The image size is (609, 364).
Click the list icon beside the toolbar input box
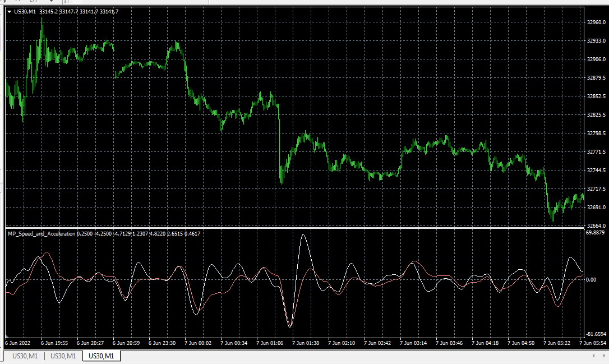[x=66, y=2]
